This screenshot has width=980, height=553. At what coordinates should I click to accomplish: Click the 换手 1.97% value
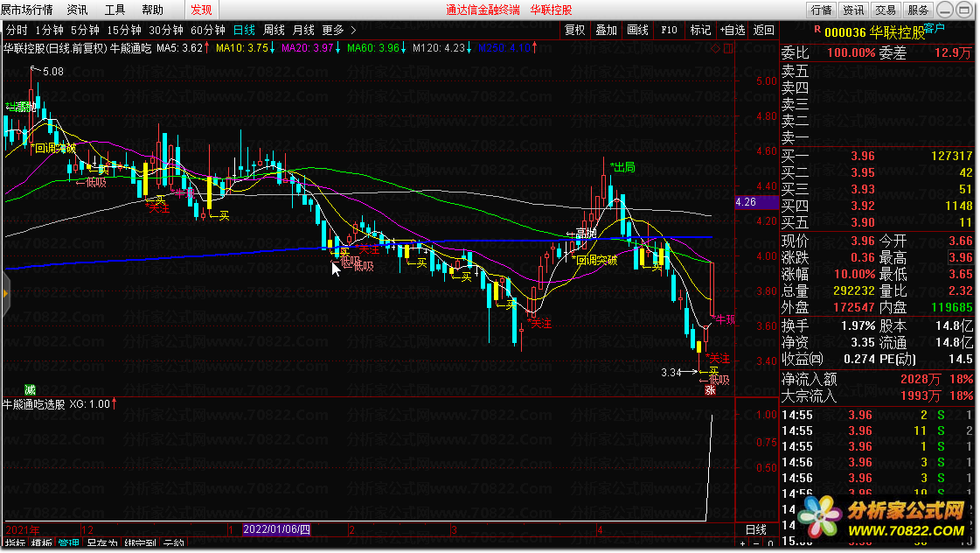858,325
